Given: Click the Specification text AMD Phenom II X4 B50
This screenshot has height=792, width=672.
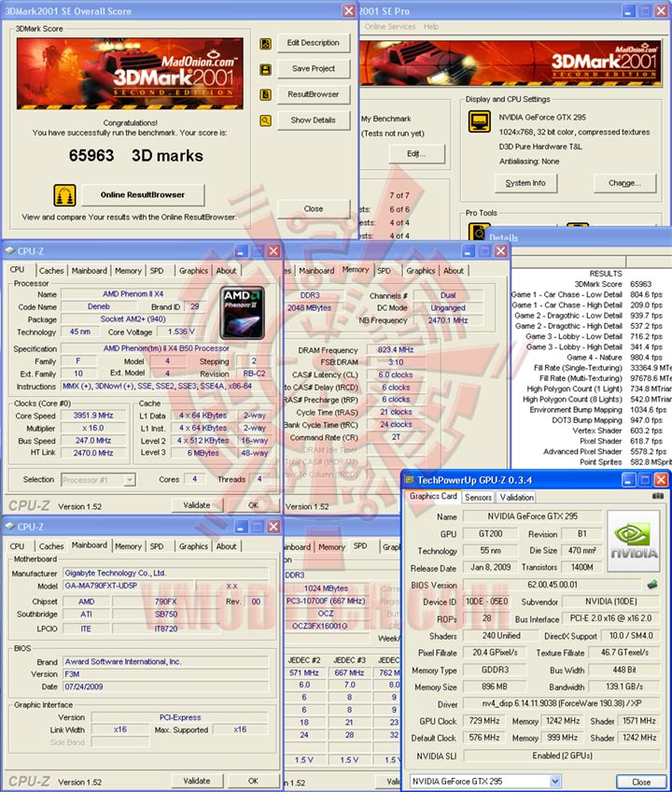Looking at the screenshot, I should 166,348.
